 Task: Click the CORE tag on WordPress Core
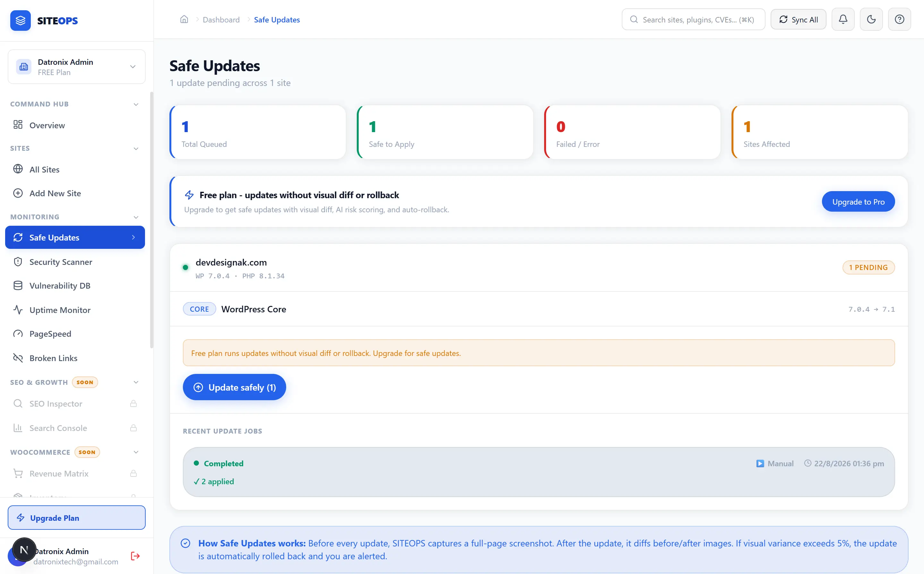pos(199,309)
